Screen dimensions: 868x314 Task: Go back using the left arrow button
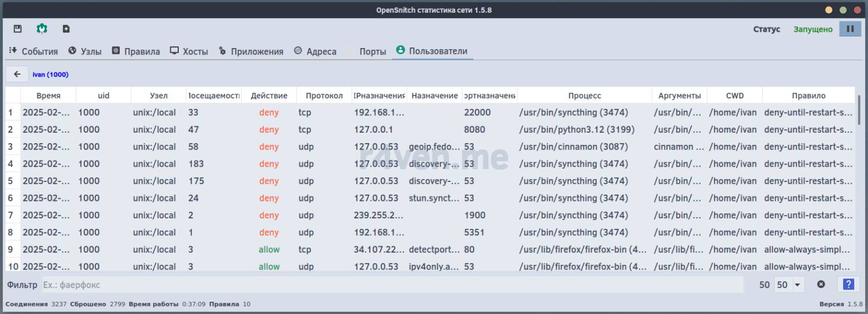[x=17, y=74]
